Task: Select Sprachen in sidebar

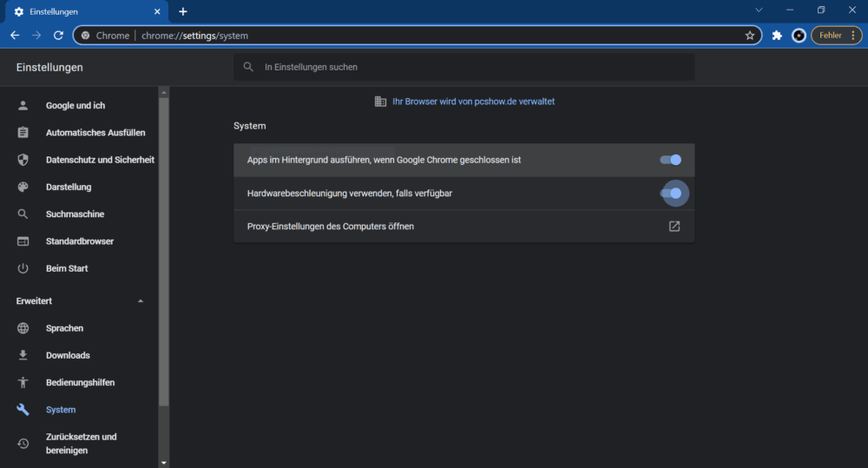Action: 64,328
